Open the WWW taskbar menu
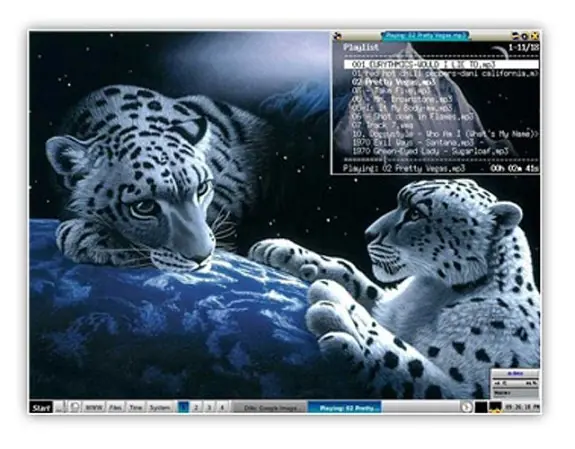575x449 pixels. click(94, 408)
